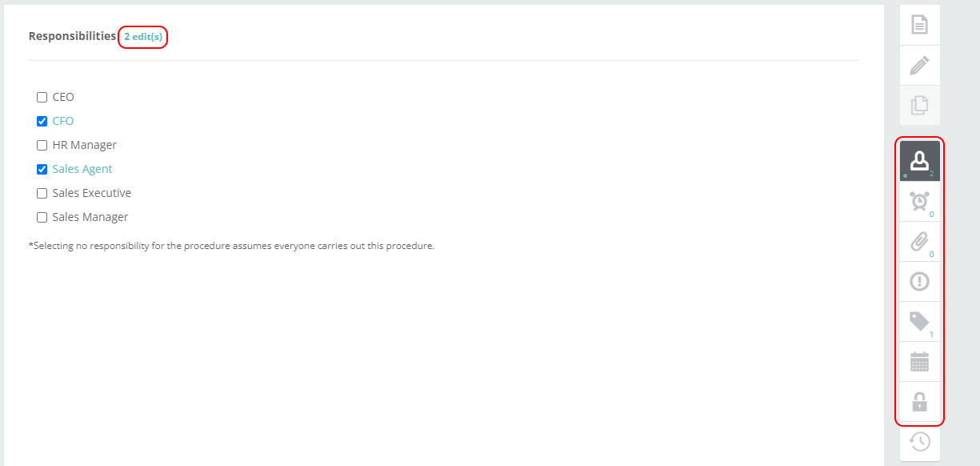Click the HR Manager label

coord(85,145)
